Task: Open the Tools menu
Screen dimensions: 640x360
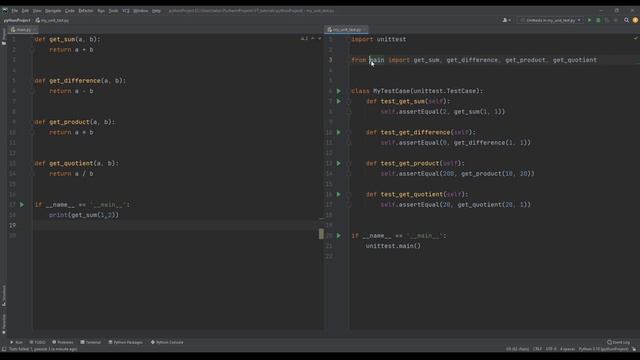Action: (x=113, y=11)
